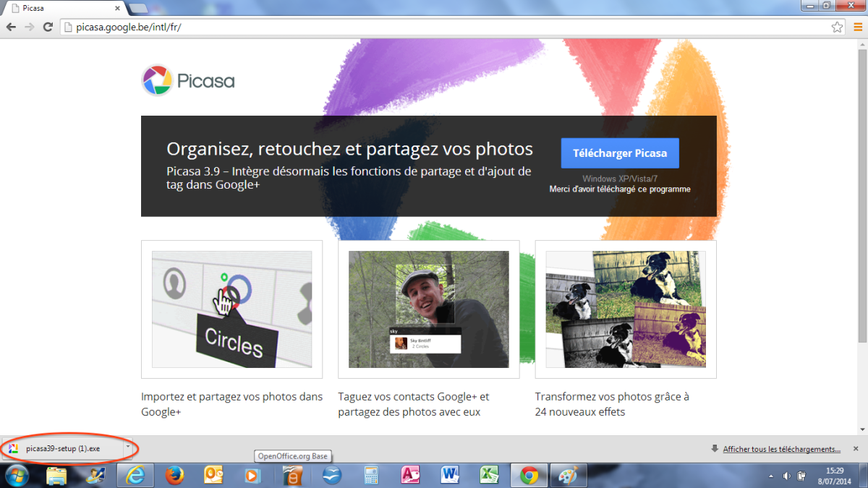Viewport: 868px width, 488px height.
Task: Open the Windows Start menu
Action: (x=16, y=475)
